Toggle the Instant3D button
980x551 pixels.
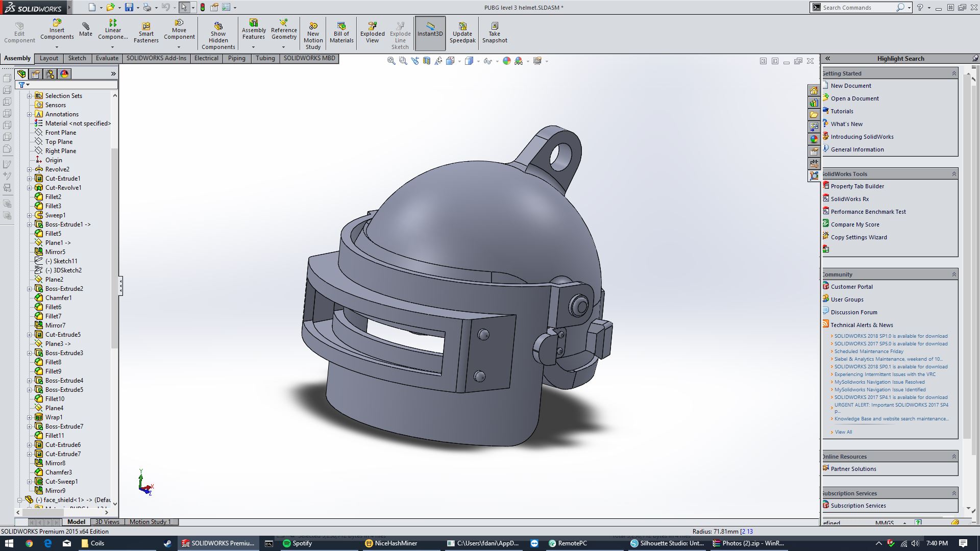click(x=430, y=33)
